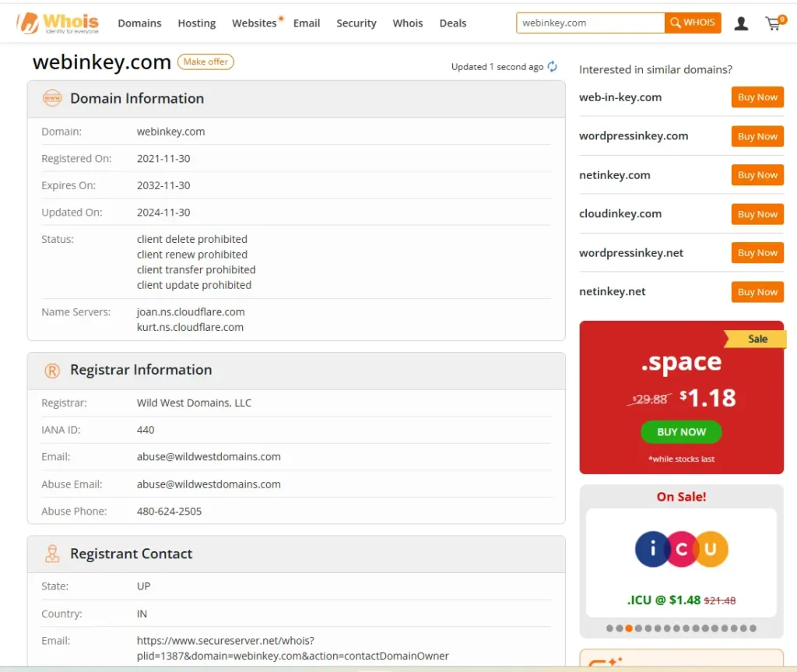Image resolution: width=797 pixels, height=672 pixels.
Task: Click the registrant Country value IN
Action: pyautogui.click(x=142, y=614)
